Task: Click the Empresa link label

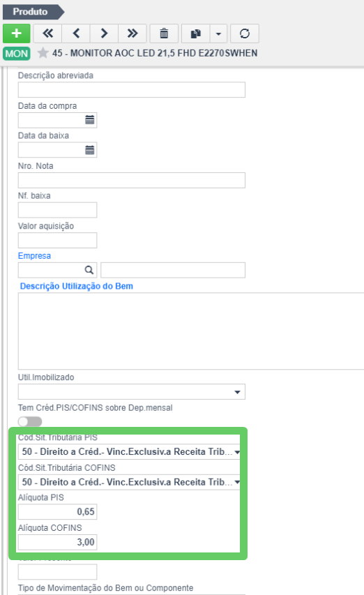Action: tap(34, 256)
